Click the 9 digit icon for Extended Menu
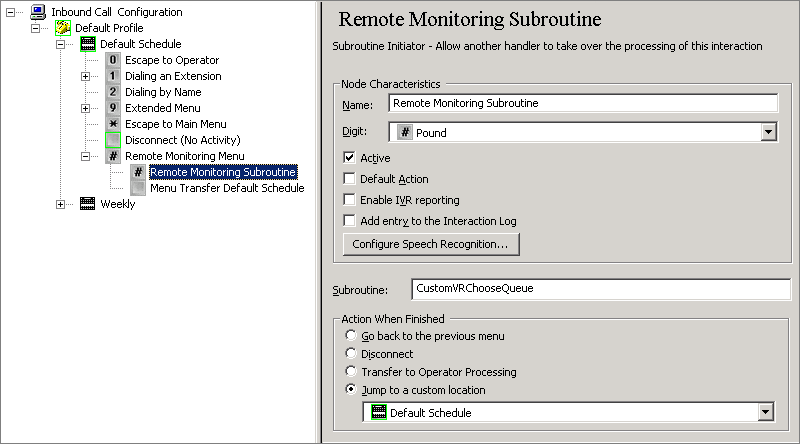This screenshot has height=444, width=800. tap(113, 108)
